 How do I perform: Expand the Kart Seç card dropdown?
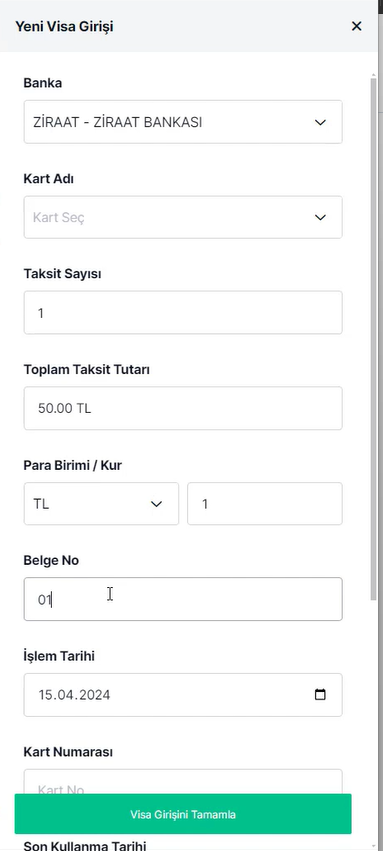coord(183,217)
